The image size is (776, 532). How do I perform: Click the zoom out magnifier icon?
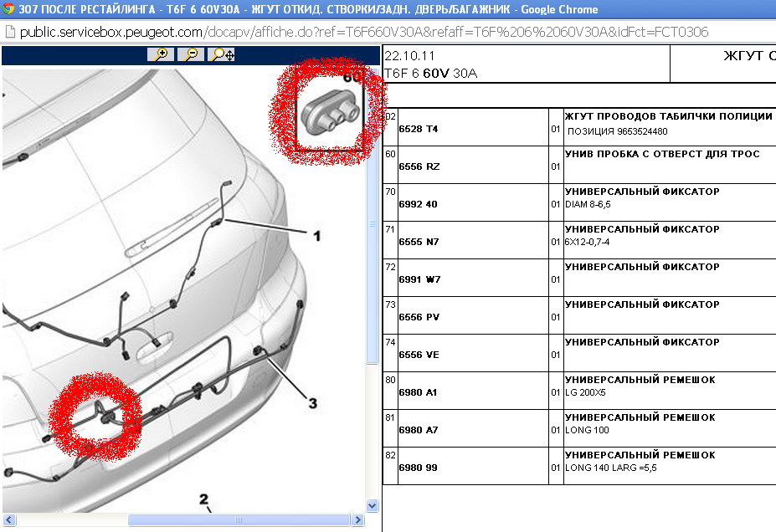click(x=191, y=54)
